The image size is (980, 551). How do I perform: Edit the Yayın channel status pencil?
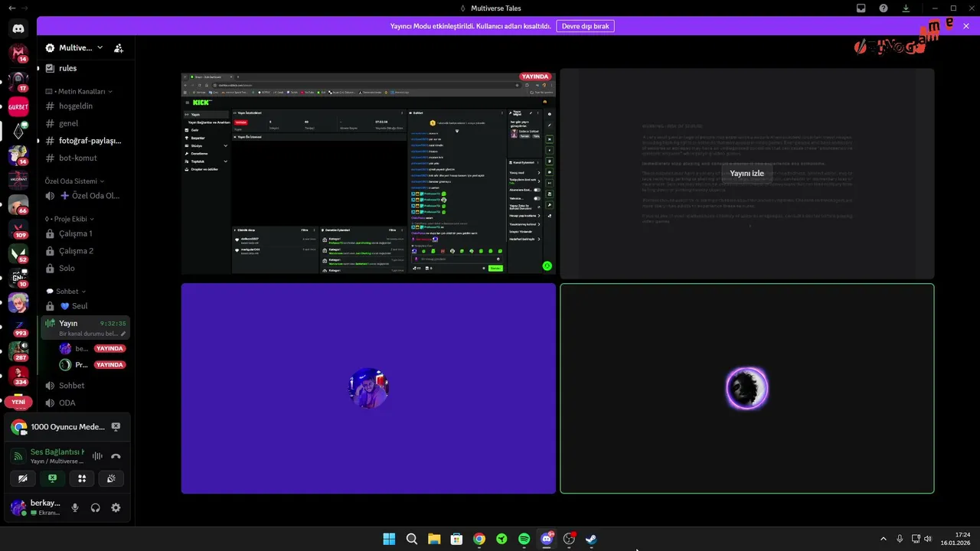[123, 334]
